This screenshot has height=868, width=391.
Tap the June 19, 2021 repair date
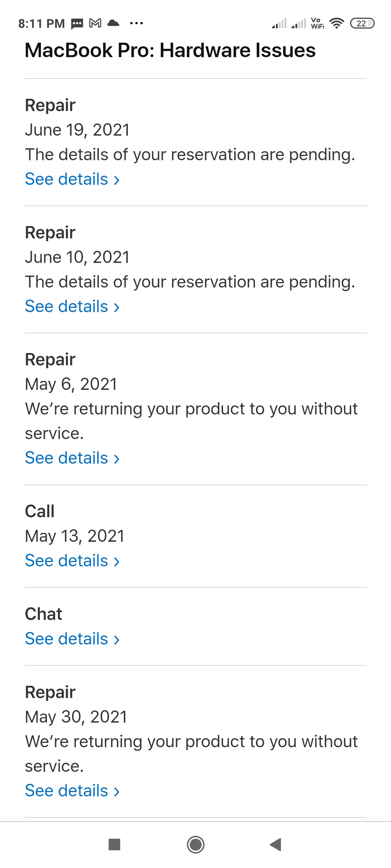click(x=77, y=130)
